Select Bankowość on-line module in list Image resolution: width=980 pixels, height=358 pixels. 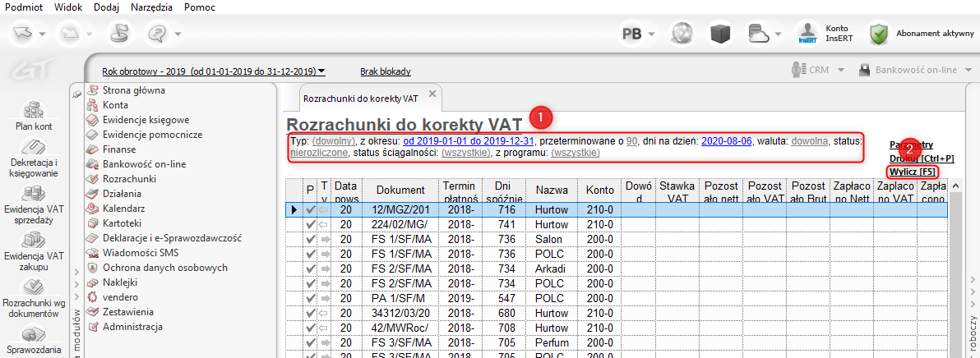(x=145, y=164)
